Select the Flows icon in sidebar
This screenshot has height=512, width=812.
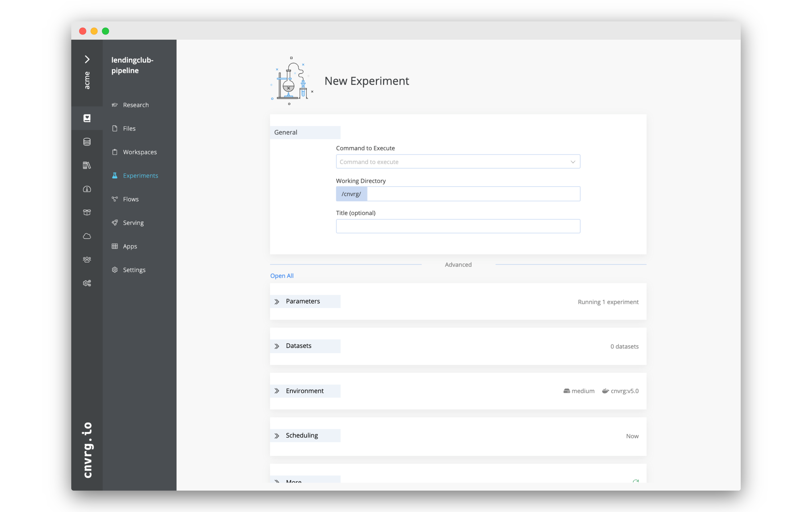pos(115,199)
